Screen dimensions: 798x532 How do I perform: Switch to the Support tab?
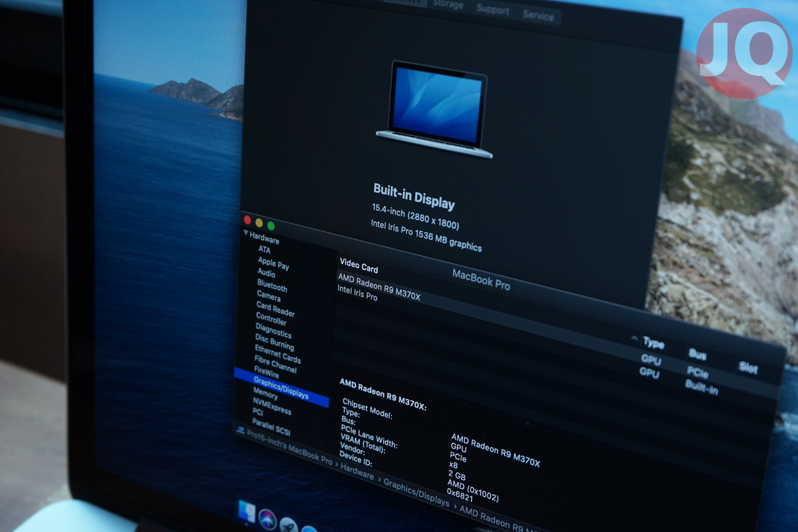tap(493, 9)
